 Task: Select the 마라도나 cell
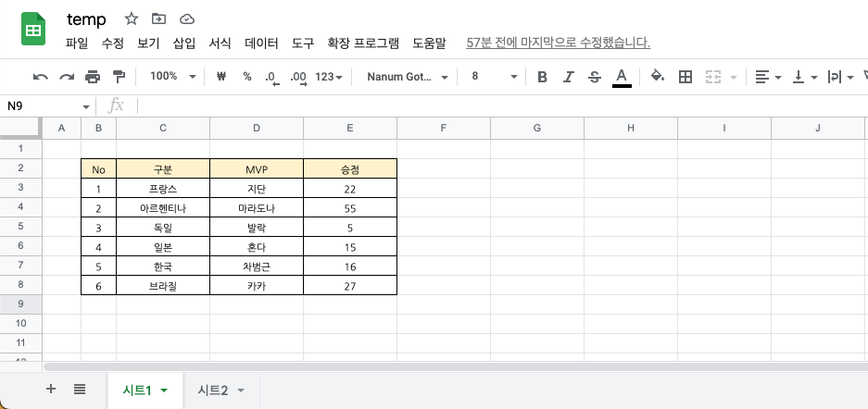pos(257,208)
